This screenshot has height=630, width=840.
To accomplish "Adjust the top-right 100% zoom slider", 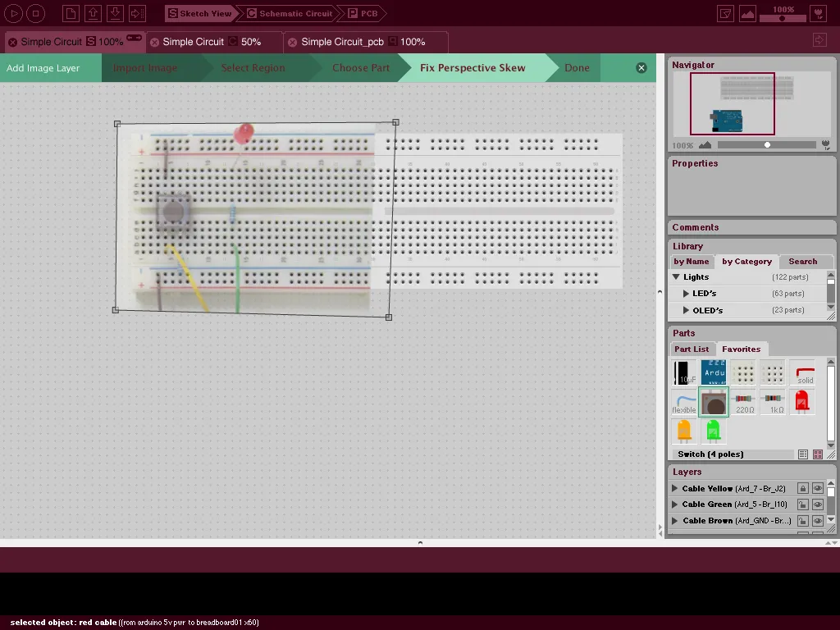I will (783, 18).
